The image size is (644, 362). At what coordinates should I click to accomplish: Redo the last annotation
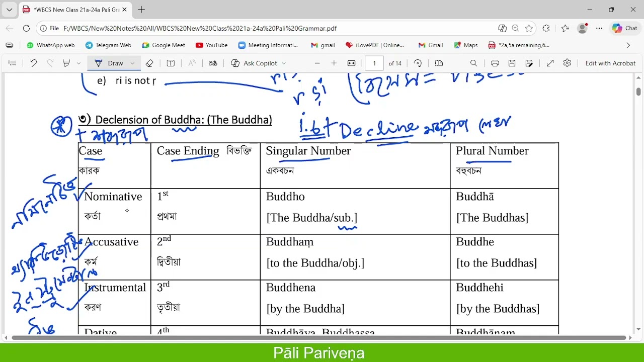click(50, 63)
